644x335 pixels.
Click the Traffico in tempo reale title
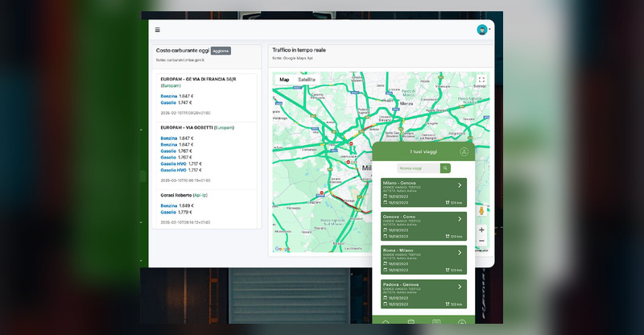[299, 50]
